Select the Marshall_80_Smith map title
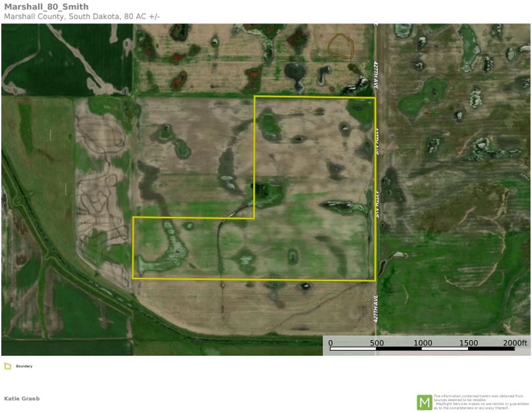 46,7
